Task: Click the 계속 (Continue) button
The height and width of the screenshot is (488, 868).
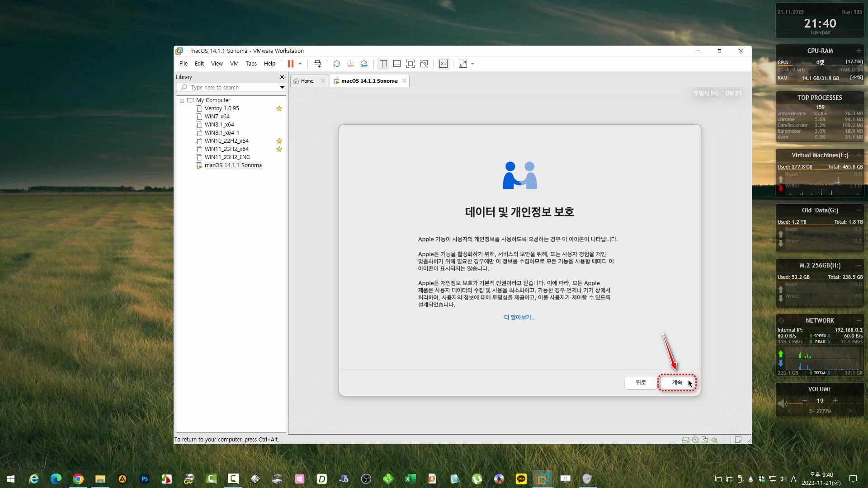Action: pyautogui.click(x=677, y=382)
